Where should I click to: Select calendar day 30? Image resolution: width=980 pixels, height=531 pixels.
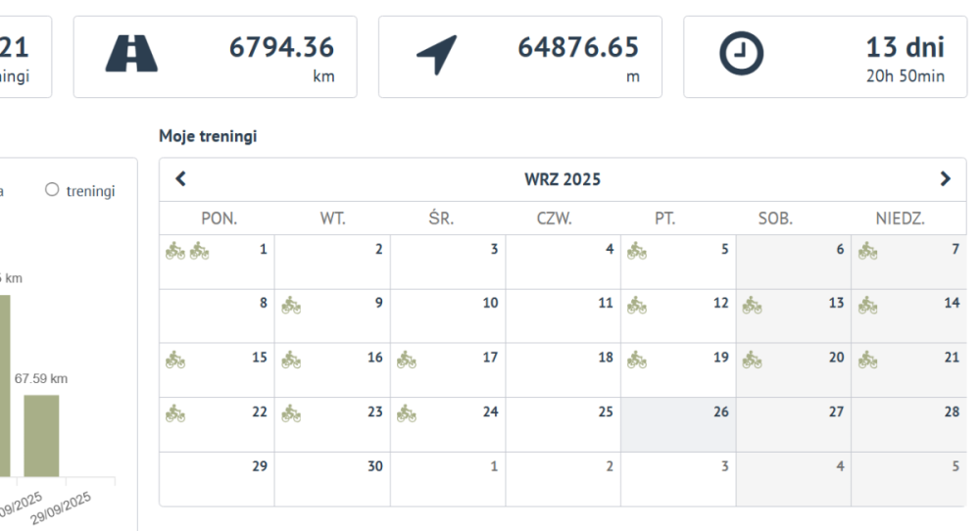tap(331, 478)
